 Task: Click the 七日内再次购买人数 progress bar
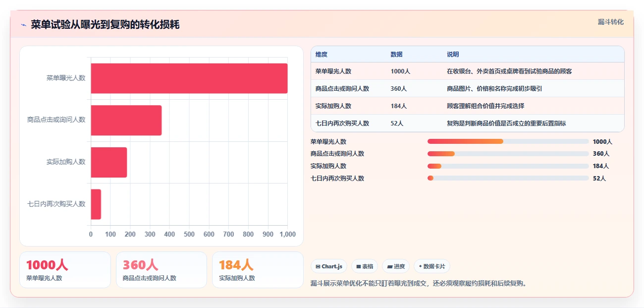[x=508, y=178]
